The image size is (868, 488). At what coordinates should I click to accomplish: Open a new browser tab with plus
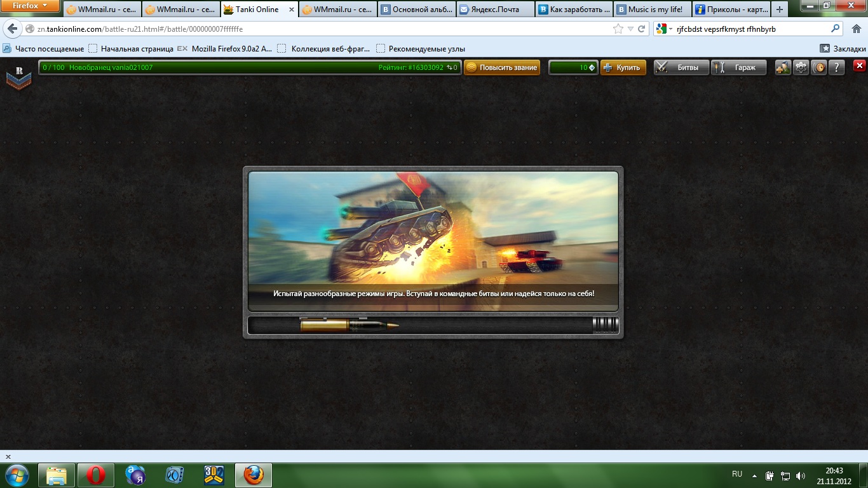pos(780,10)
